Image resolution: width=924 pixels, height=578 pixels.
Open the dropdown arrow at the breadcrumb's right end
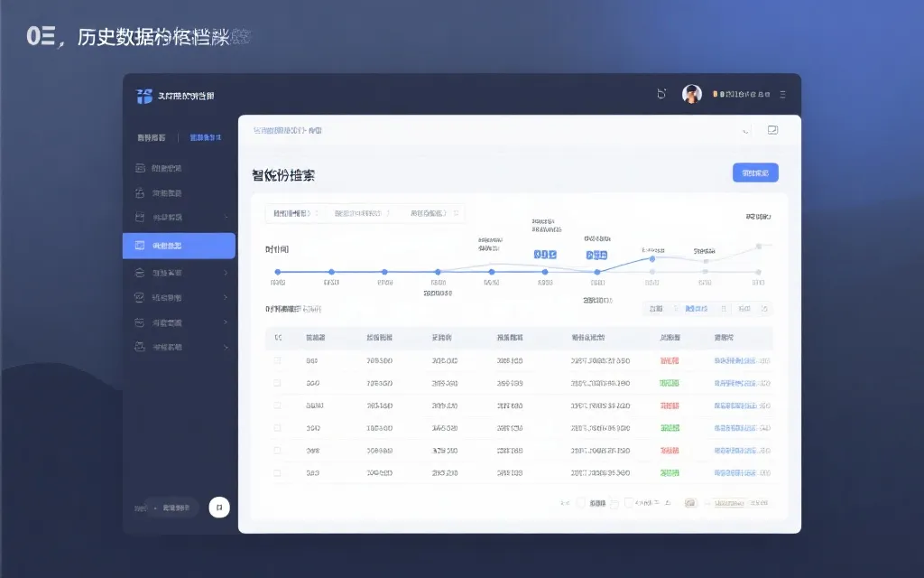(745, 130)
